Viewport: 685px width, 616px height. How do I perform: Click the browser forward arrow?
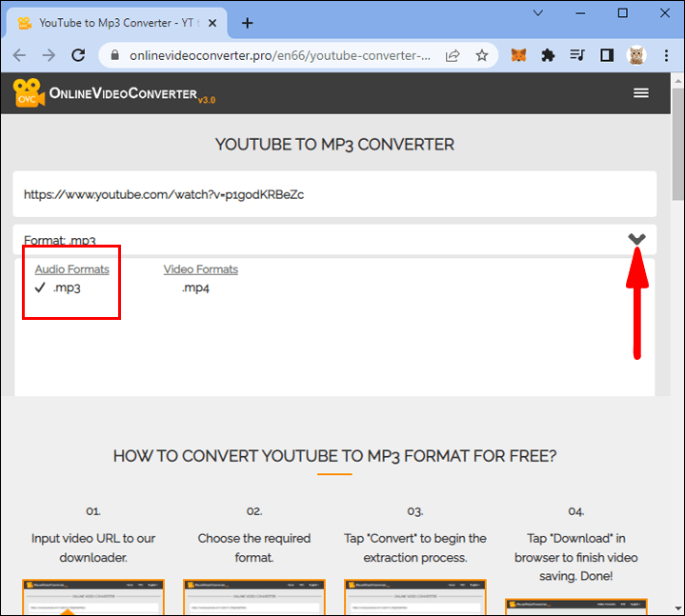49,55
